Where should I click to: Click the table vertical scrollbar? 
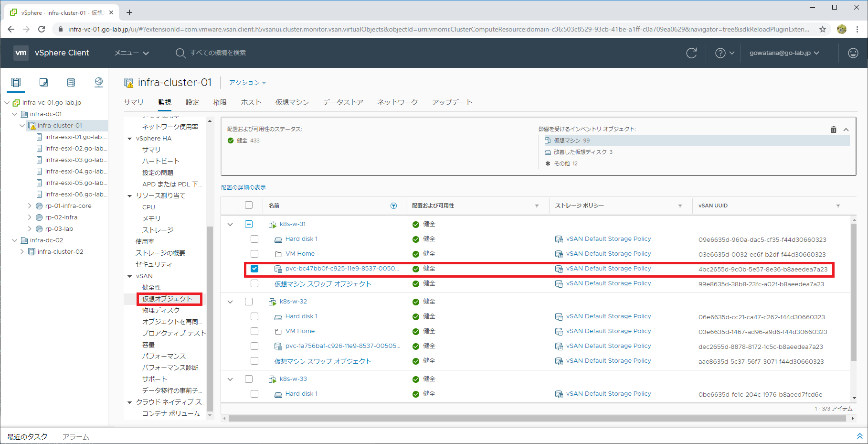click(854, 292)
